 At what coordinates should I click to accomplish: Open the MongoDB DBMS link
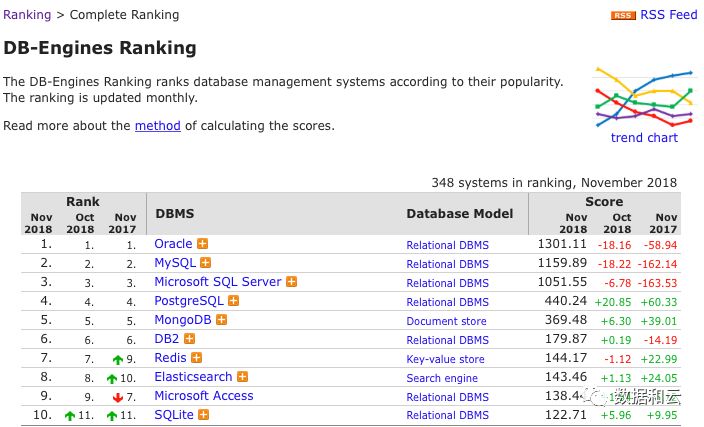tap(183, 320)
